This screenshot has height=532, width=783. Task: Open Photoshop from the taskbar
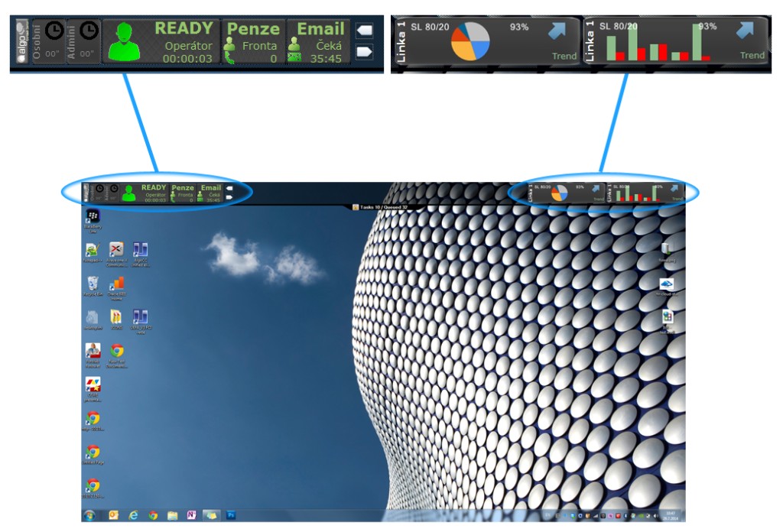[231, 515]
